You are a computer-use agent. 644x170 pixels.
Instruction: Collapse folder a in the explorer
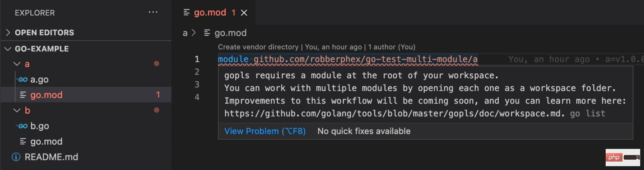click(17, 64)
